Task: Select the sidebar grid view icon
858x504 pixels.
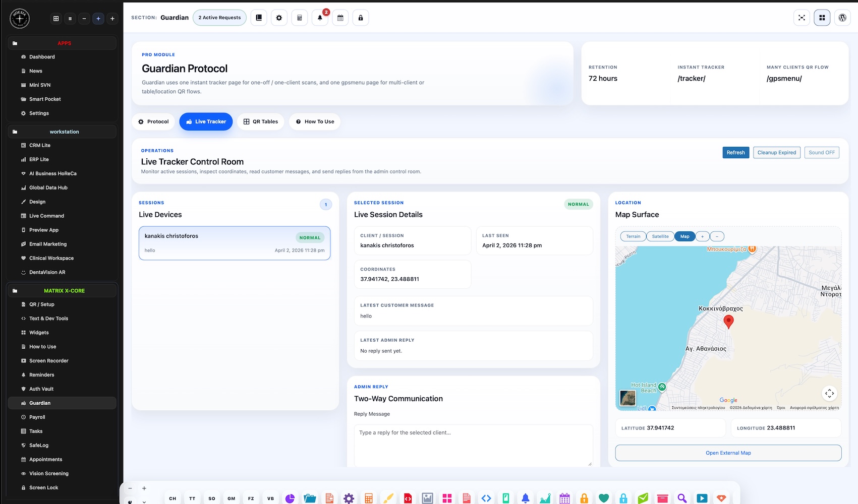Action: pyautogui.click(x=56, y=19)
